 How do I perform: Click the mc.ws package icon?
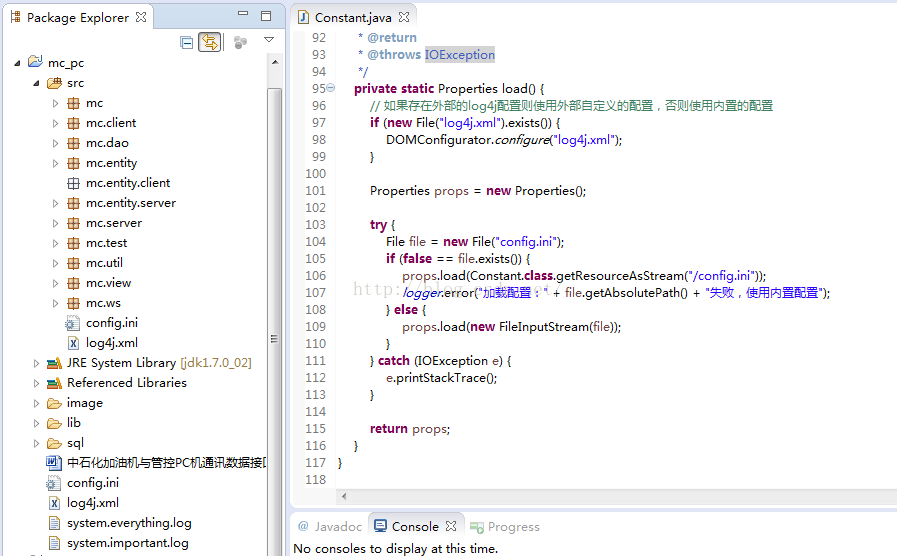point(73,303)
